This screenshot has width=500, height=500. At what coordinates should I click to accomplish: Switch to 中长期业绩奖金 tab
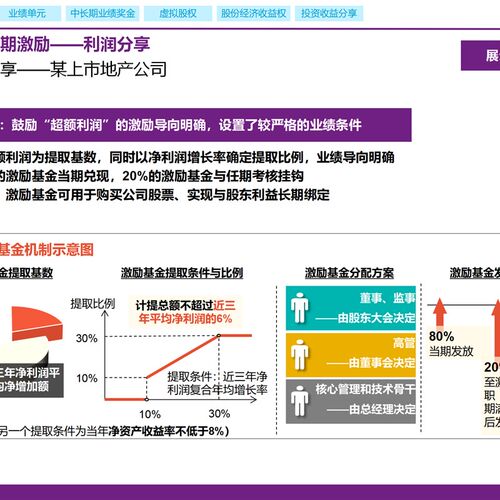point(103,14)
